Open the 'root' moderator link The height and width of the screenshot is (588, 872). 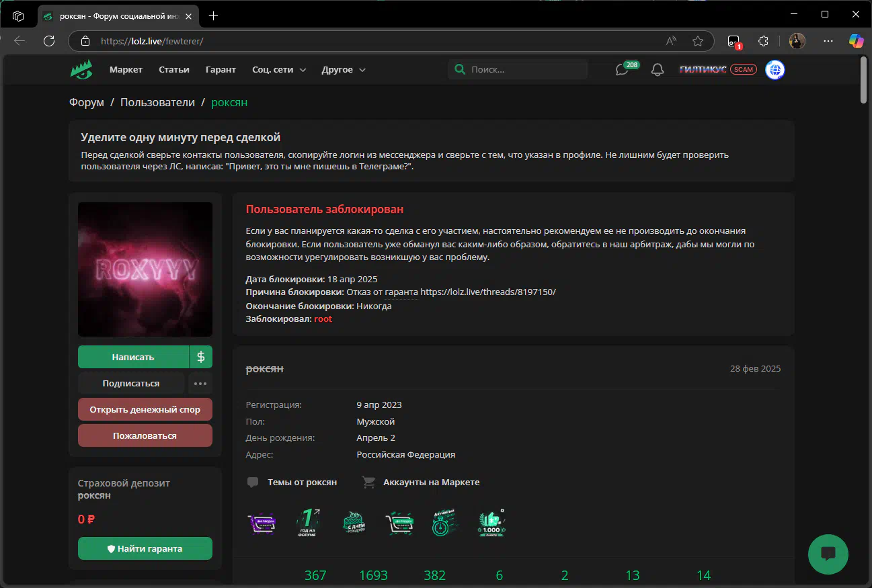[323, 319]
